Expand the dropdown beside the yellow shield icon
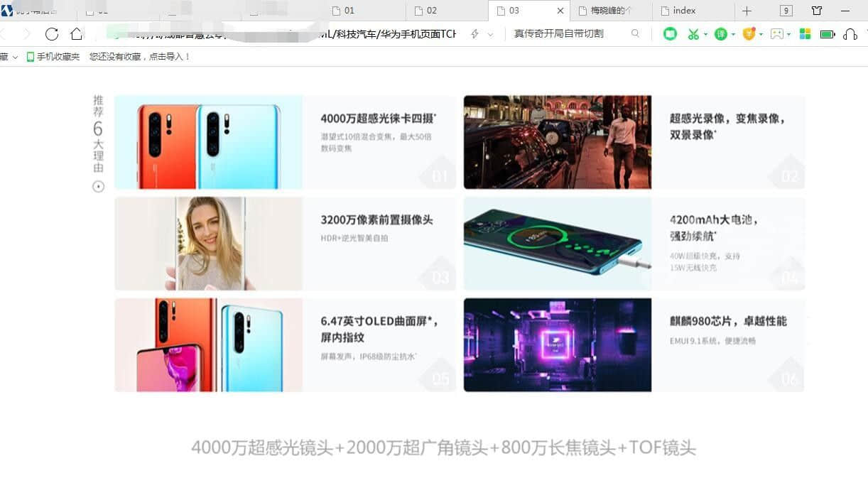The width and height of the screenshot is (868, 500). click(x=761, y=34)
